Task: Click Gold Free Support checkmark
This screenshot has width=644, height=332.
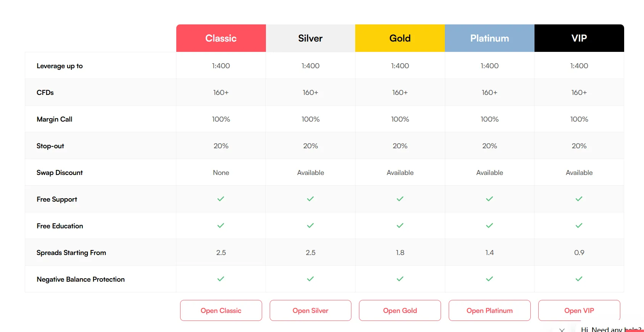Action: click(400, 199)
